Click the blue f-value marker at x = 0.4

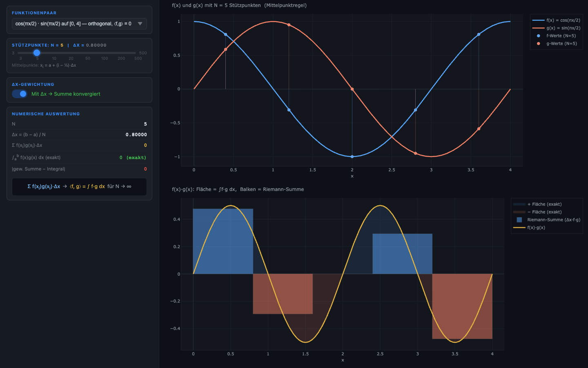tap(226, 34)
